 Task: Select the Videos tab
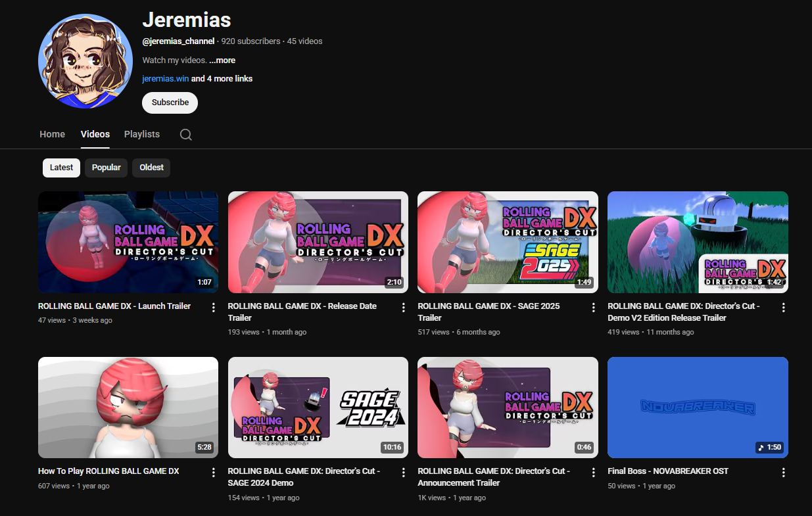click(x=95, y=134)
